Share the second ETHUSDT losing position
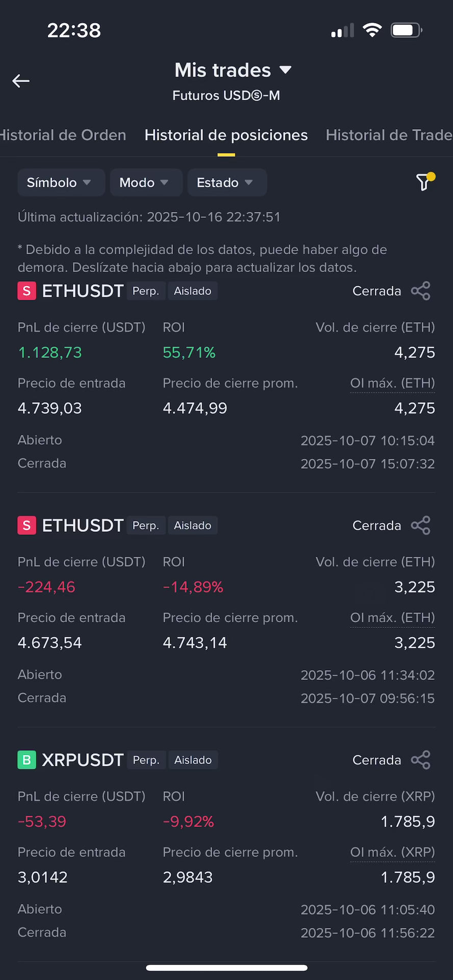 tap(420, 525)
